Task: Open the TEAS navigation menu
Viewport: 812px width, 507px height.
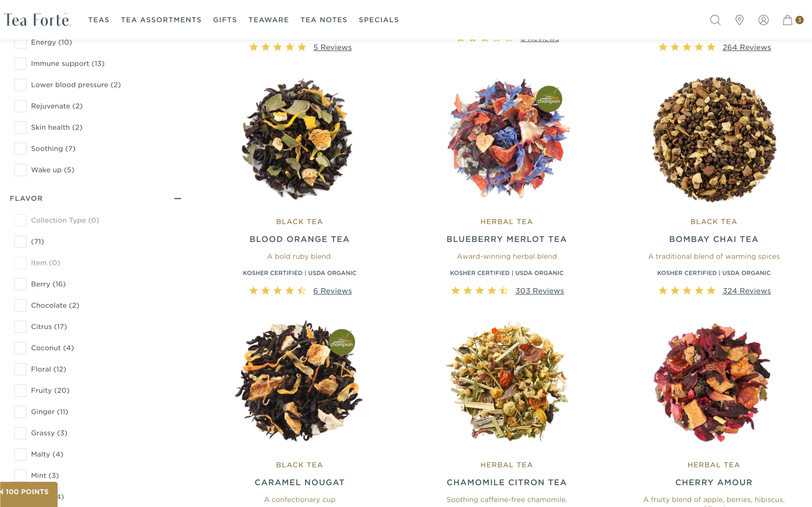Action: 99,19
